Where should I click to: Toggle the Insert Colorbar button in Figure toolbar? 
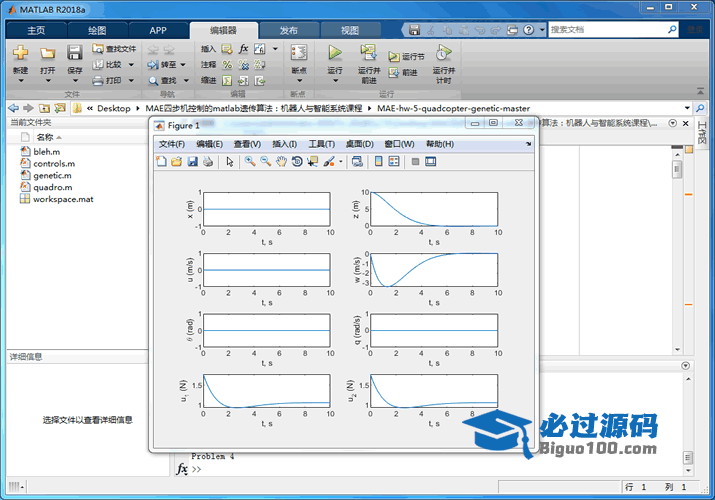[378, 161]
